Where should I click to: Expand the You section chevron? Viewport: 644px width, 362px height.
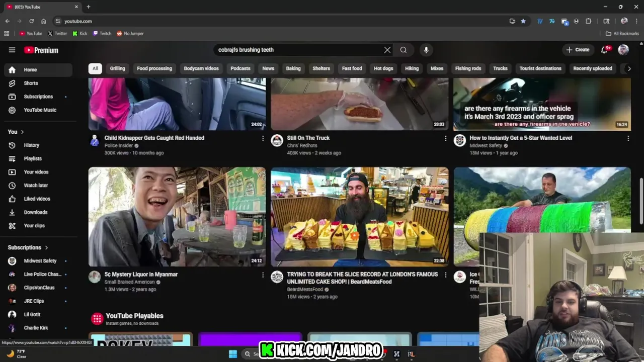22,132
